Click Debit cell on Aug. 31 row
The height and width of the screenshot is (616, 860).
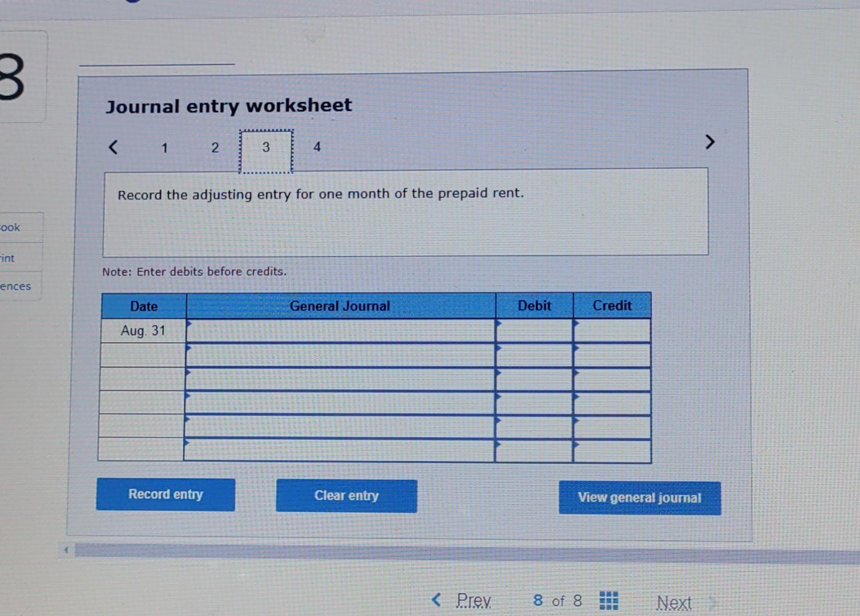coord(534,331)
